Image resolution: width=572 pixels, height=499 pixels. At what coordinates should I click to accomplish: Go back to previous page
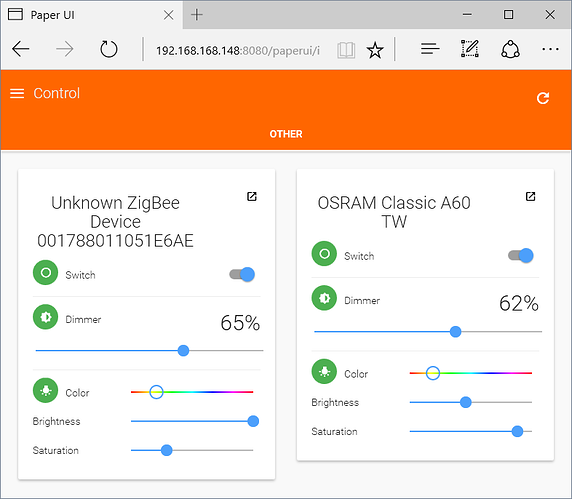[x=21, y=49]
